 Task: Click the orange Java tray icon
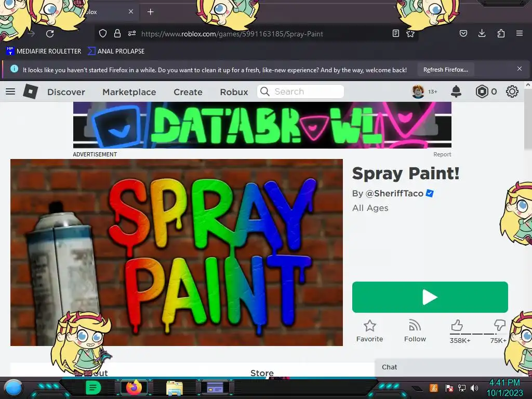tap(434, 388)
